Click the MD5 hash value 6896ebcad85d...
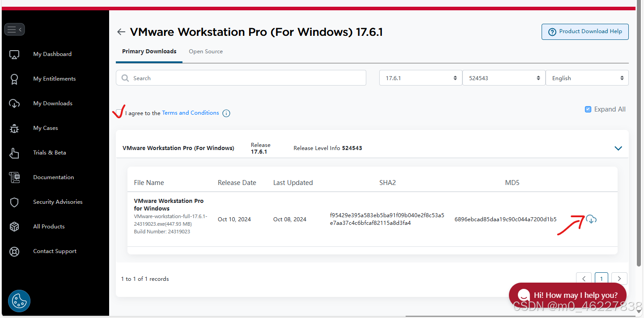Image resolution: width=644 pixels, height=318 pixels. coord(505,219)
